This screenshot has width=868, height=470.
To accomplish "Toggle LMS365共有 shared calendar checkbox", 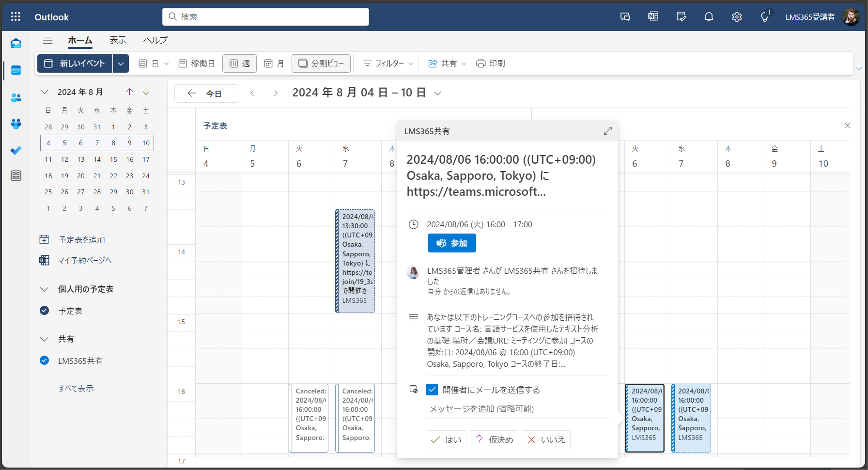I will [44, 360].
